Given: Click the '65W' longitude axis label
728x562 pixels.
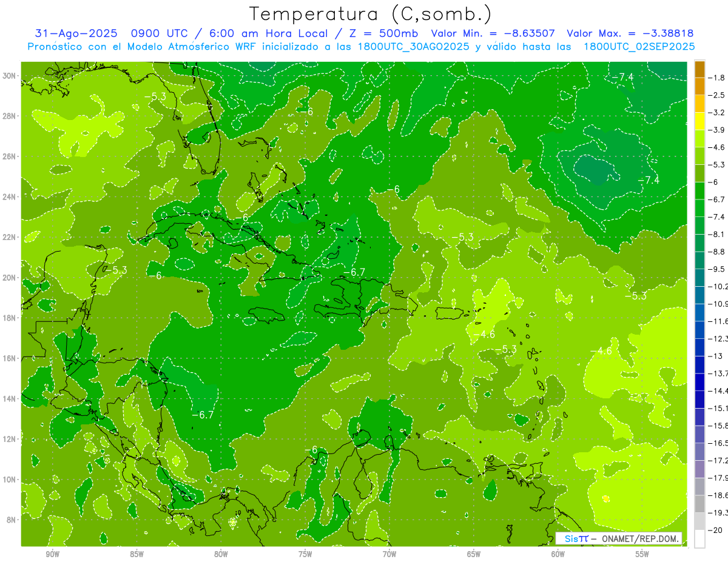Looking at the screenshot, I should [474, 554].
